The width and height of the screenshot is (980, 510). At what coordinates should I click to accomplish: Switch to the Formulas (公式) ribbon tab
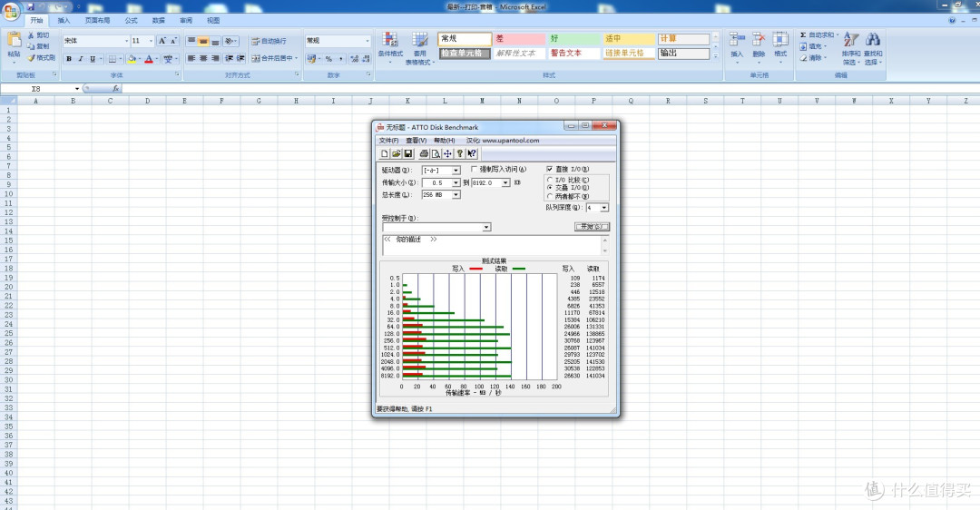click(x=132, y=21)
